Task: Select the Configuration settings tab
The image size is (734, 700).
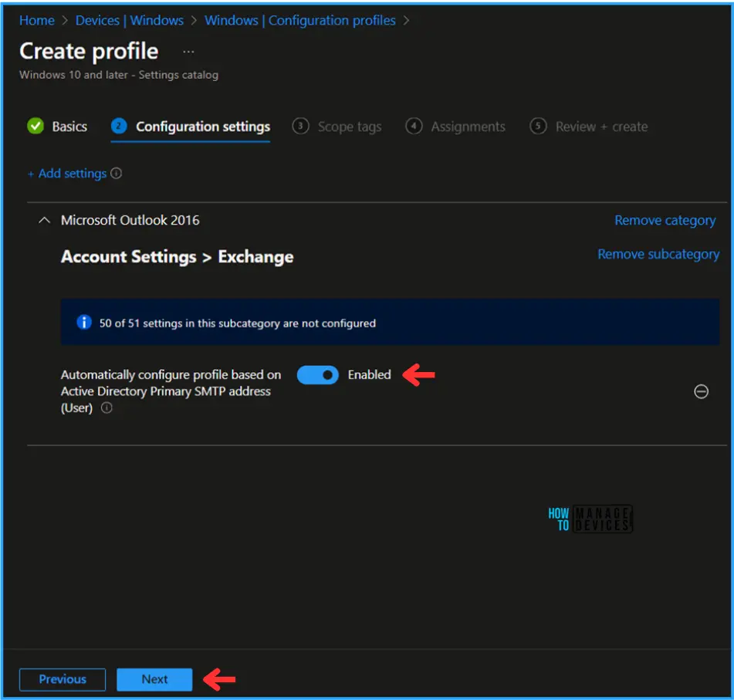Action: (191, 127)
